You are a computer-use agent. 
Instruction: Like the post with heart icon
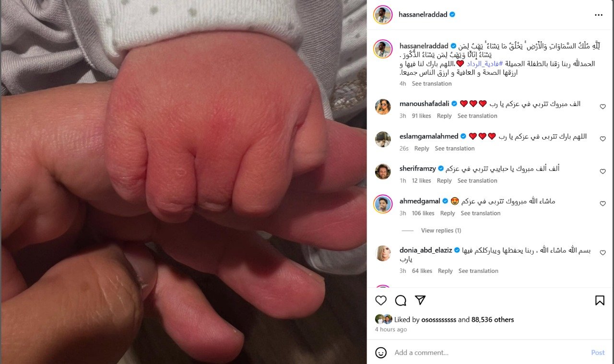click(381, 300)
